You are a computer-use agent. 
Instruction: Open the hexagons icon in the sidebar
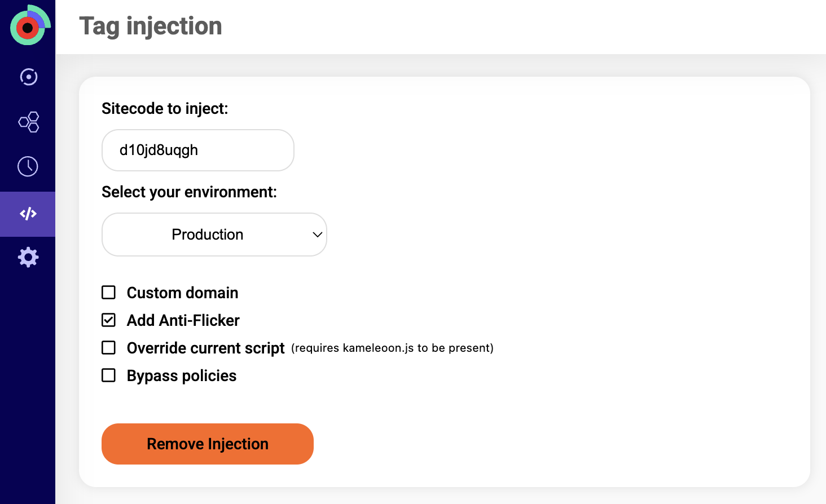point(28,122)
